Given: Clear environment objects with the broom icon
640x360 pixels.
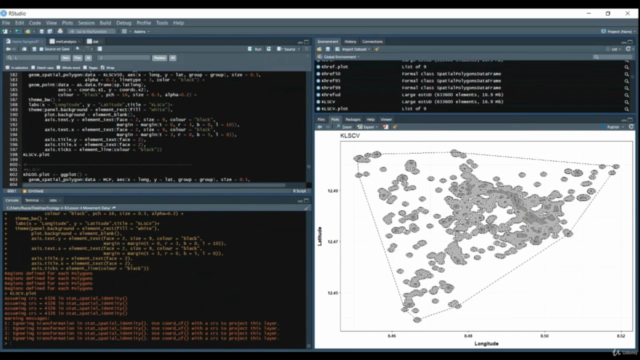Looking at the screenshot, I should pyautogui.click(x=377, y=49).
